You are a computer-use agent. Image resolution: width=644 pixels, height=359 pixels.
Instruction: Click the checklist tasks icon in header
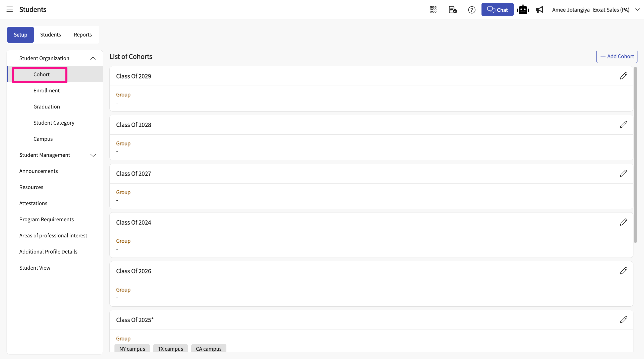click(x=453, y=10)
